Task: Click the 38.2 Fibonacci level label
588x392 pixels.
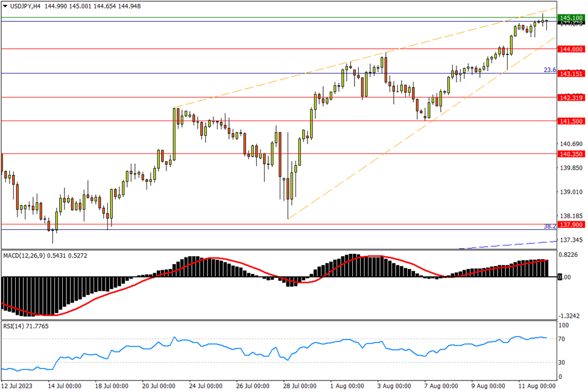Action: [549, 226]
